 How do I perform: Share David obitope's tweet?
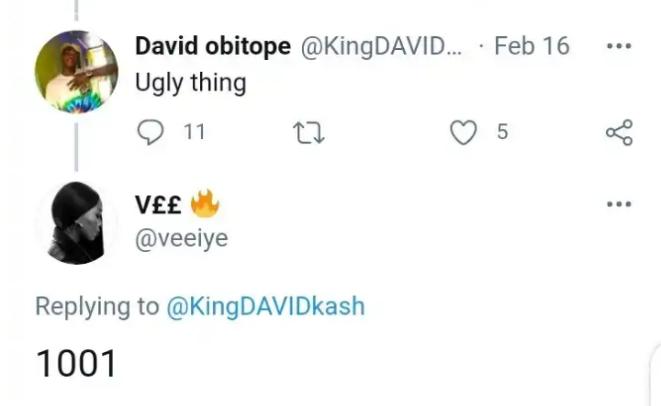point(620,132)
